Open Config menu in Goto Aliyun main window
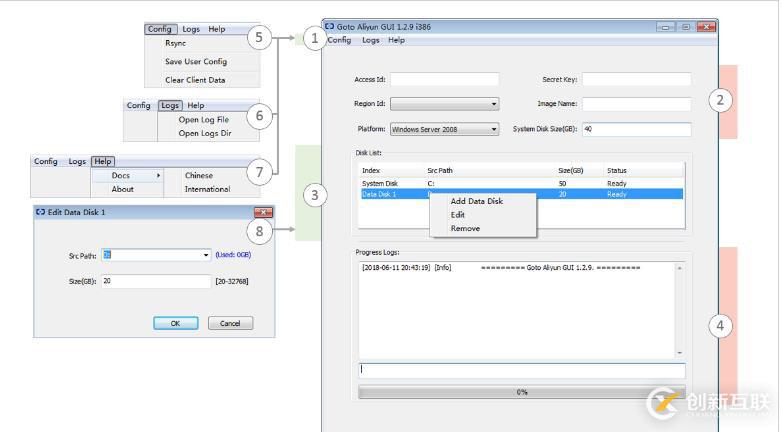 click(339, 40)
